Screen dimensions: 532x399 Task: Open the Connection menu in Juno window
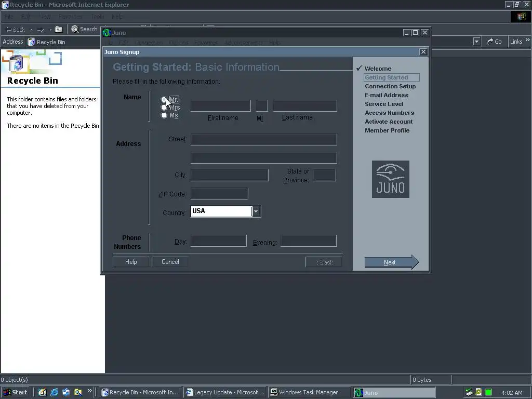pos(149,43)
